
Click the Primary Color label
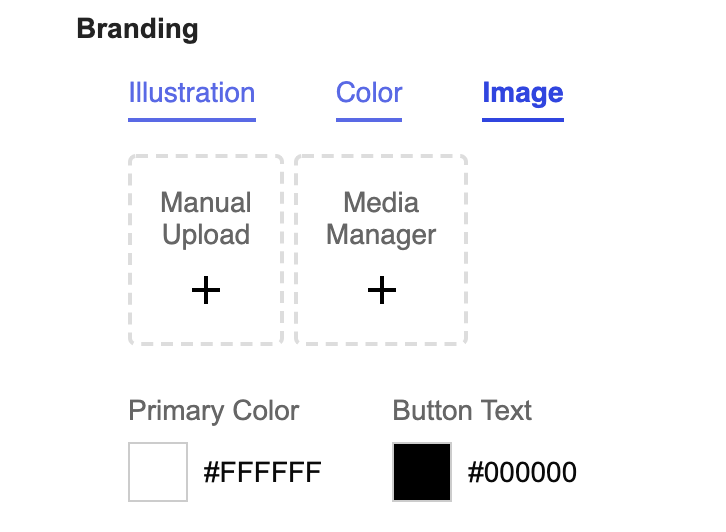pos(214,411)
